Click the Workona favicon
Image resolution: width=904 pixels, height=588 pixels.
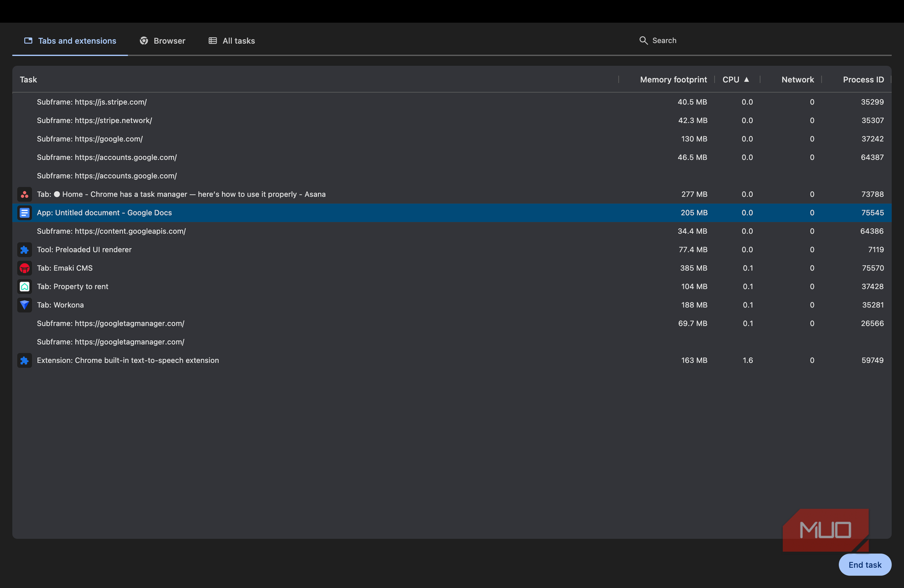pos(24,305)
